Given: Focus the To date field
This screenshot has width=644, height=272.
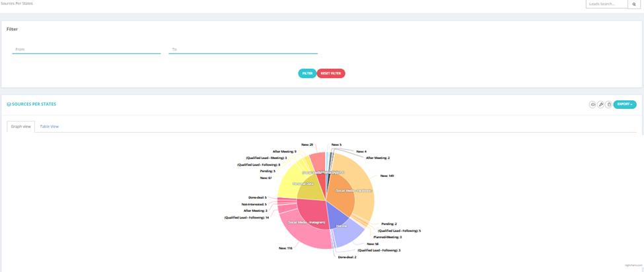Looking at the screenshot, I should [x=243, y=50].
